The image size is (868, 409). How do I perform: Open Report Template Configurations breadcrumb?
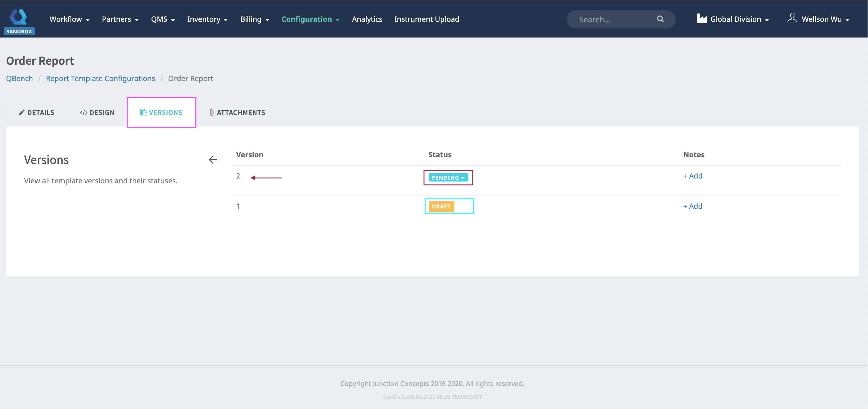coord(100,78)
